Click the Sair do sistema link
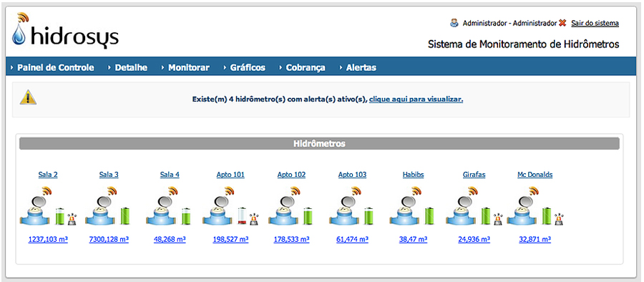 coord(595,23)
